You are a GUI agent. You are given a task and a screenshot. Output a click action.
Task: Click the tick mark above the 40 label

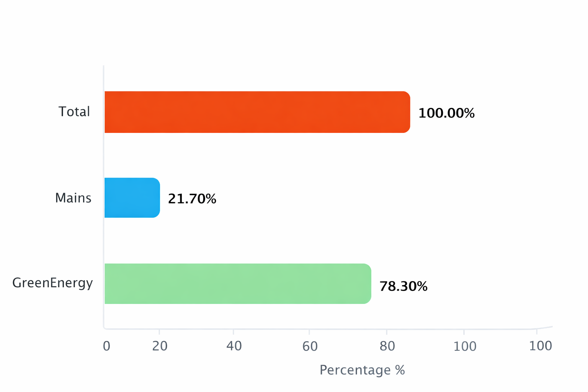point(234,331)
